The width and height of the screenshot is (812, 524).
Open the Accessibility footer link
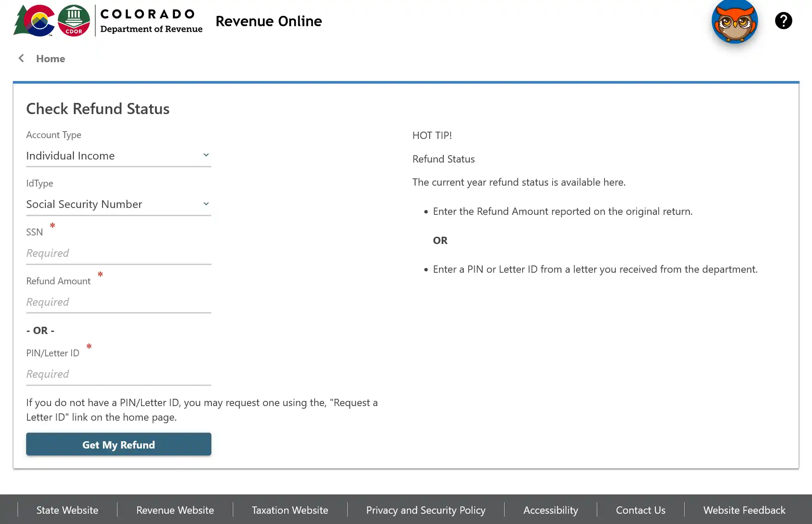pos(550,510)
